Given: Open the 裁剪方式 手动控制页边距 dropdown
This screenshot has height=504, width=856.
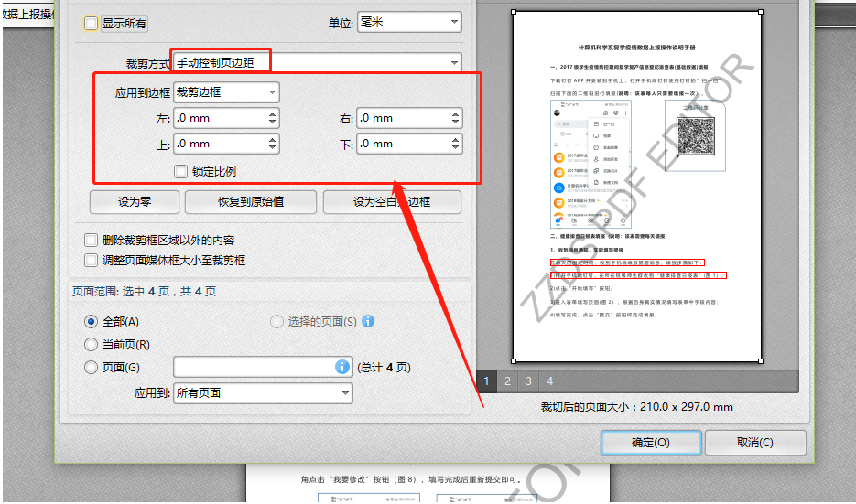Looking at the screenshot, I should [317, 63].
